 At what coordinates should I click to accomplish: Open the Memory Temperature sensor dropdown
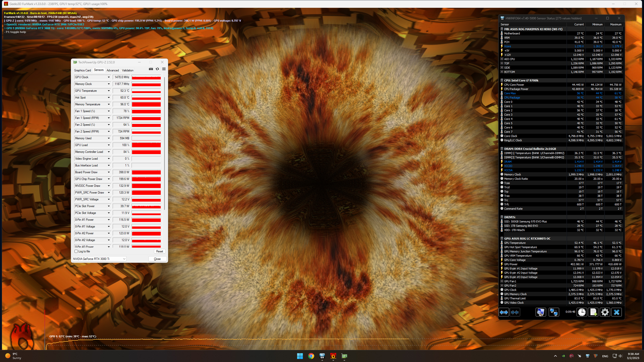(109, 104)
